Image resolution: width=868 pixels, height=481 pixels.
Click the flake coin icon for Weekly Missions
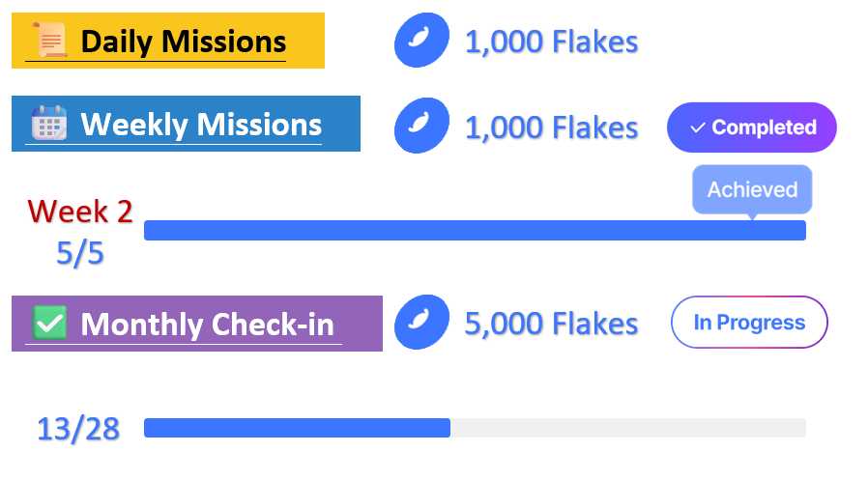(422, 126)
